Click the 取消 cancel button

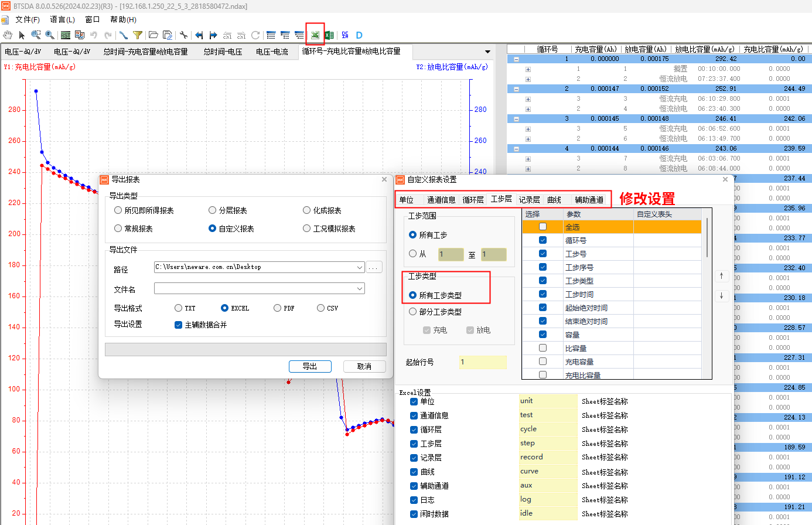coord(364,366)
